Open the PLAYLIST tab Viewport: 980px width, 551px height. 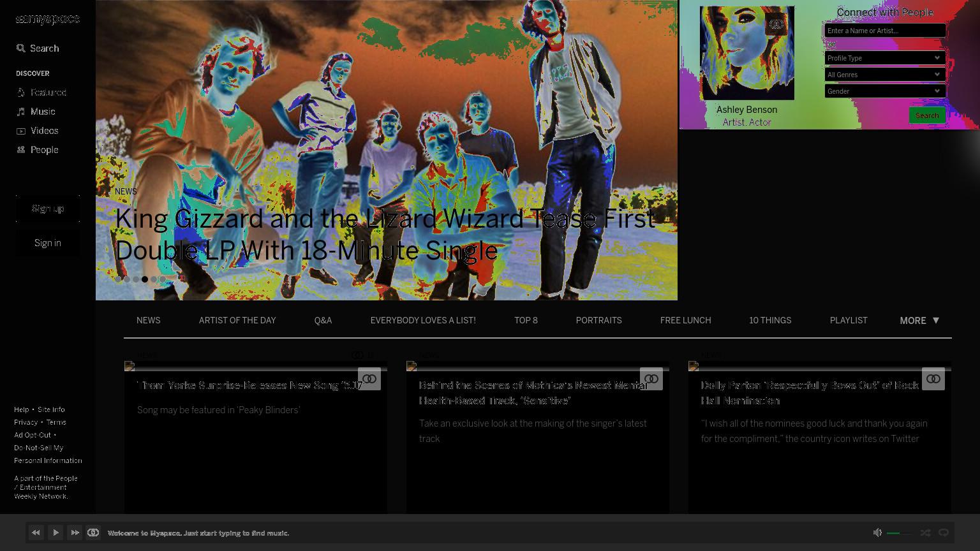pyautogui.click(x=849, y=321)
